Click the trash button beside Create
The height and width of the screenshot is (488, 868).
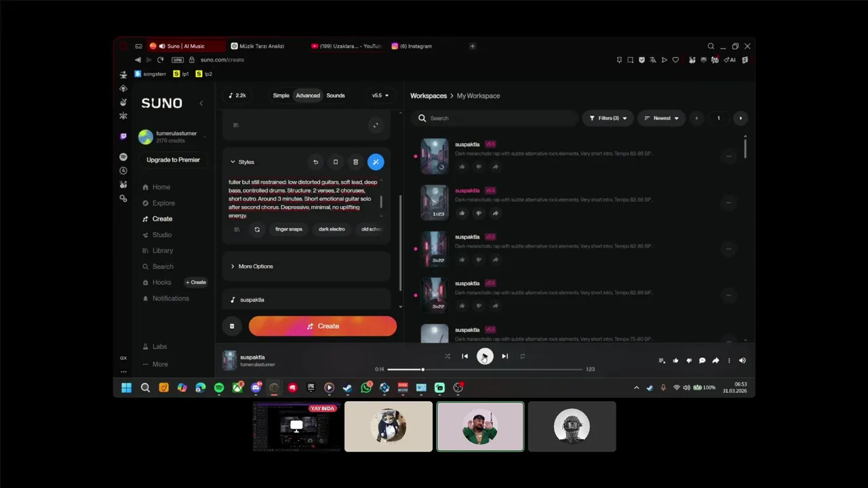[232, 326]
